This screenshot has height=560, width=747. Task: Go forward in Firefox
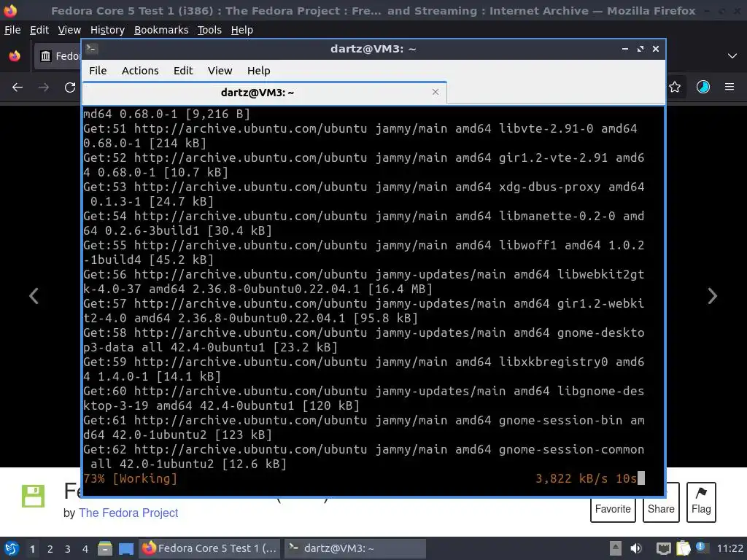tap(44, 87)
